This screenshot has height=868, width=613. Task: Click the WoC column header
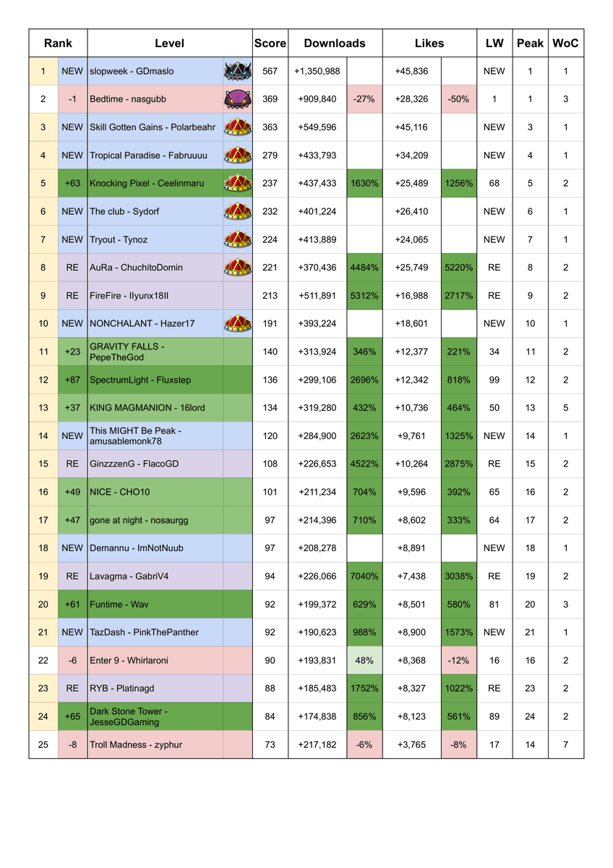point(565,43)
